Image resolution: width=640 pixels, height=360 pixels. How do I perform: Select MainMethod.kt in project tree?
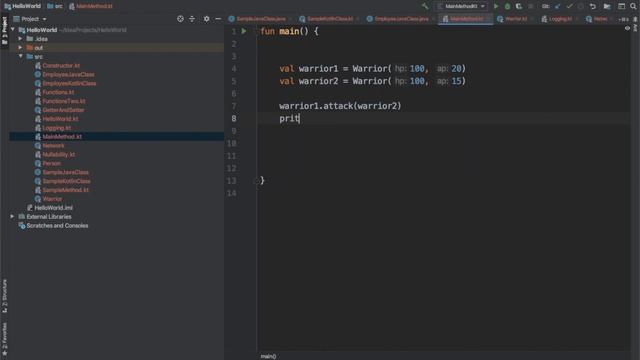pos(62,137)
